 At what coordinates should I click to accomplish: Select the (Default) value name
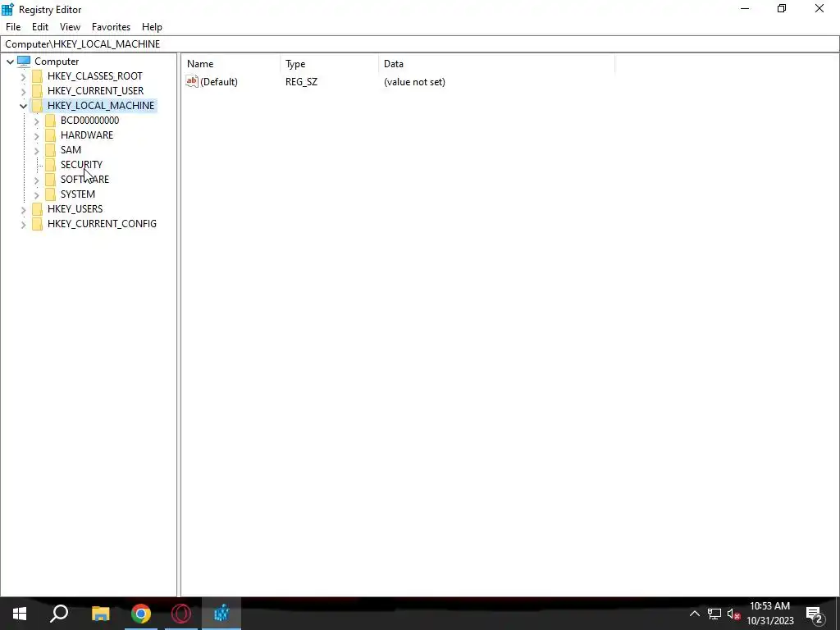pos(218,81)
